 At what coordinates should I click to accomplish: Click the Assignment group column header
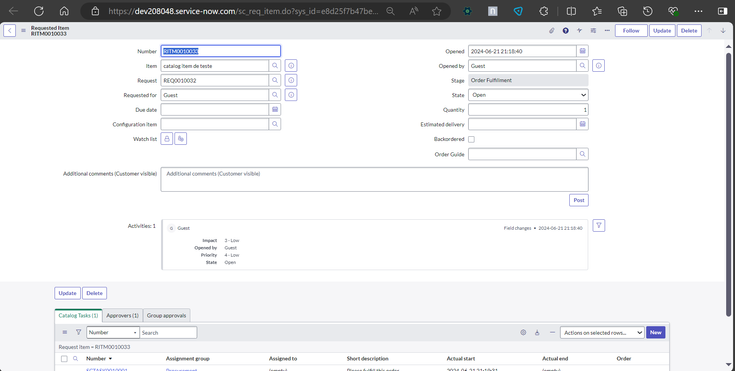point(188,358)
